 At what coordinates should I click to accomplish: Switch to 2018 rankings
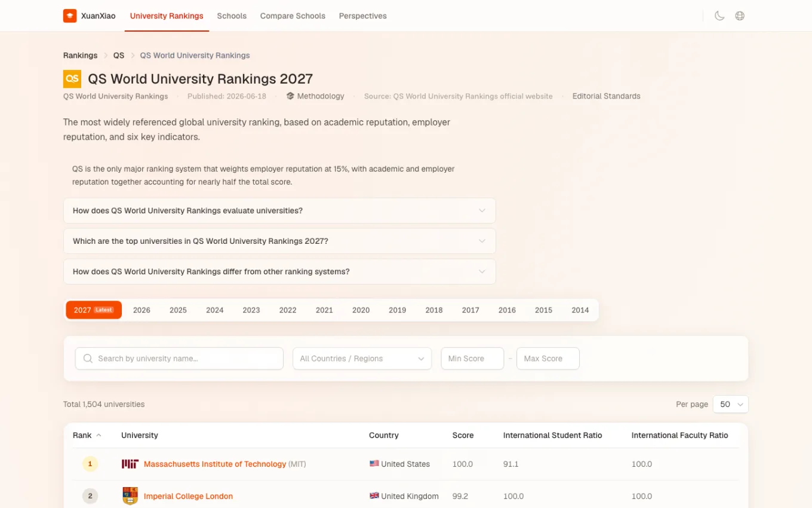434,310
